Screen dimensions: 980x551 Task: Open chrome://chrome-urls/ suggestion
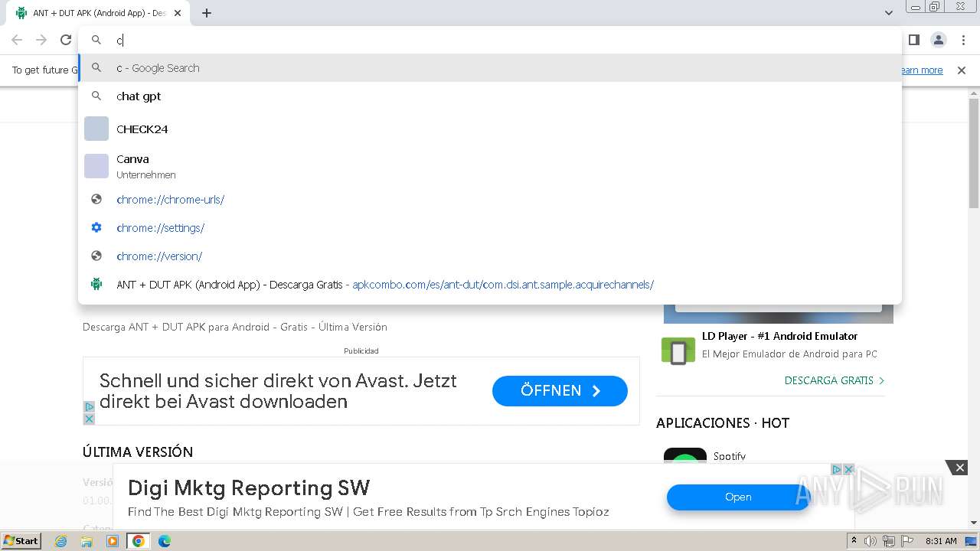[x=490, y=200]
